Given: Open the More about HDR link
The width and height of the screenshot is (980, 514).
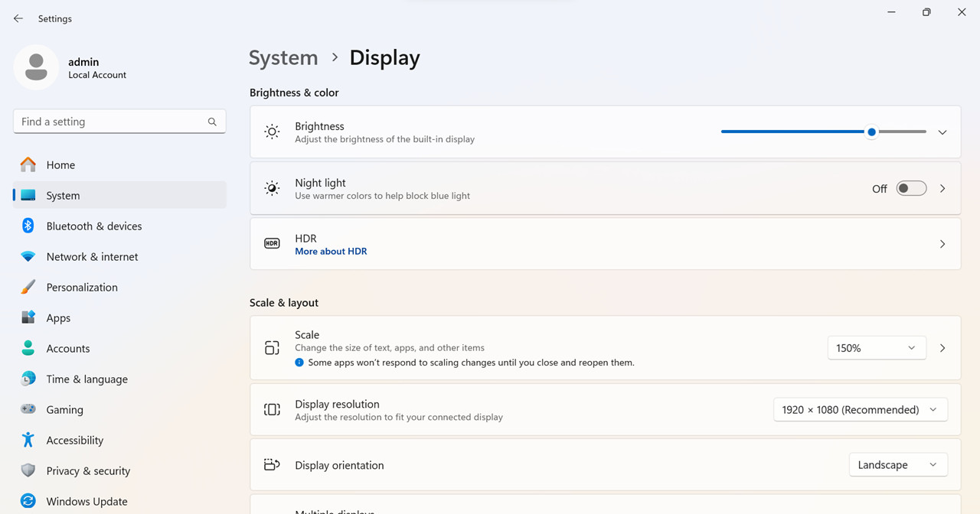Looking at the screenshot, I should (x=331, y=251).
